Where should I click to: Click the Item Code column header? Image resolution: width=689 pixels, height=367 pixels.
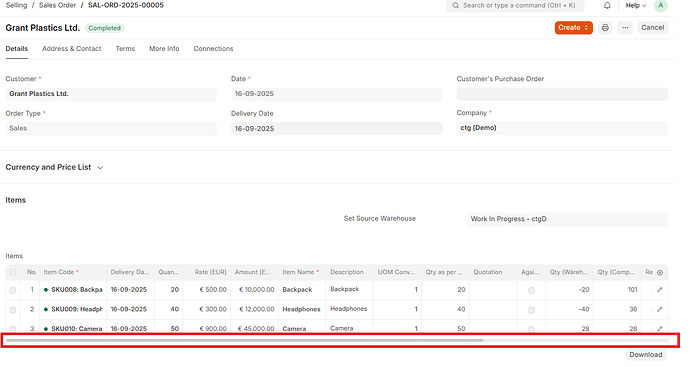coord(73,273)
